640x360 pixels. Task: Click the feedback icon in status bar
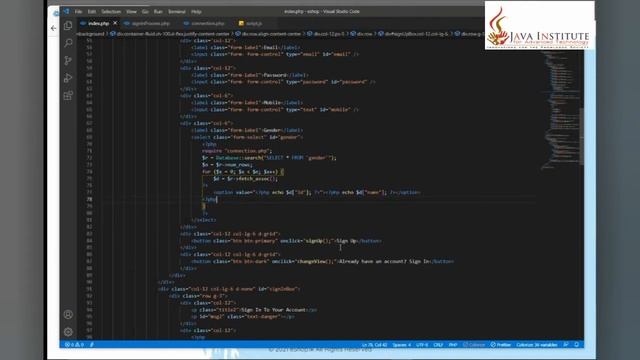566,344
